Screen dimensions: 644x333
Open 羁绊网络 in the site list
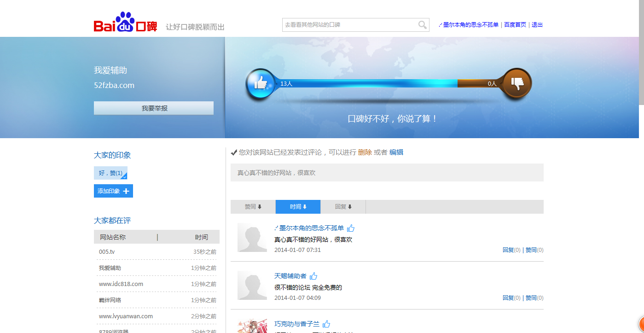[x=110, y=300]
